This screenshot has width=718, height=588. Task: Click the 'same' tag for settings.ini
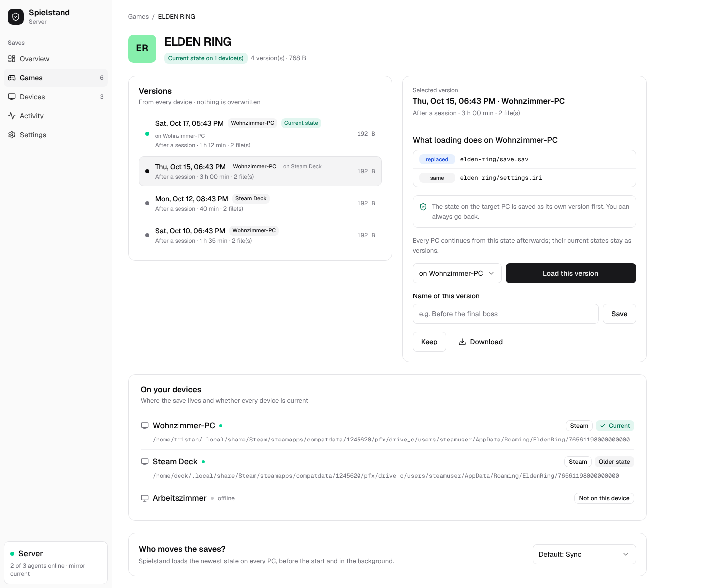(437, 178)
